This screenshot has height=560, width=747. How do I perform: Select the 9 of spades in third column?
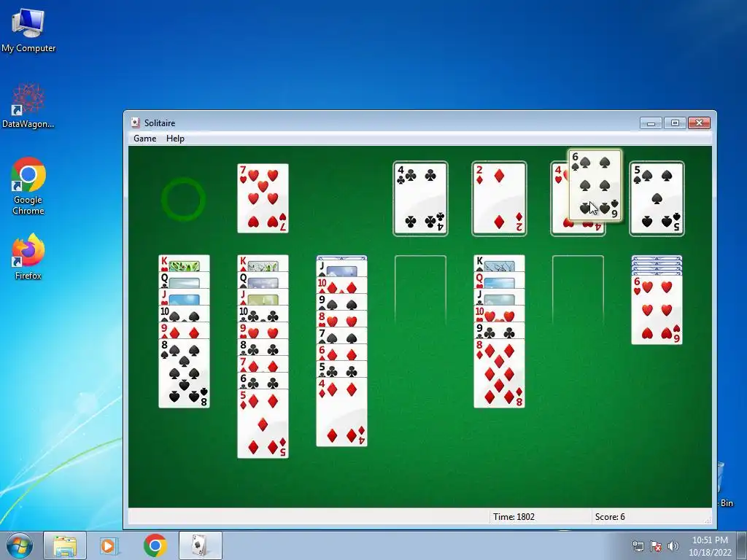click(341, 303)
